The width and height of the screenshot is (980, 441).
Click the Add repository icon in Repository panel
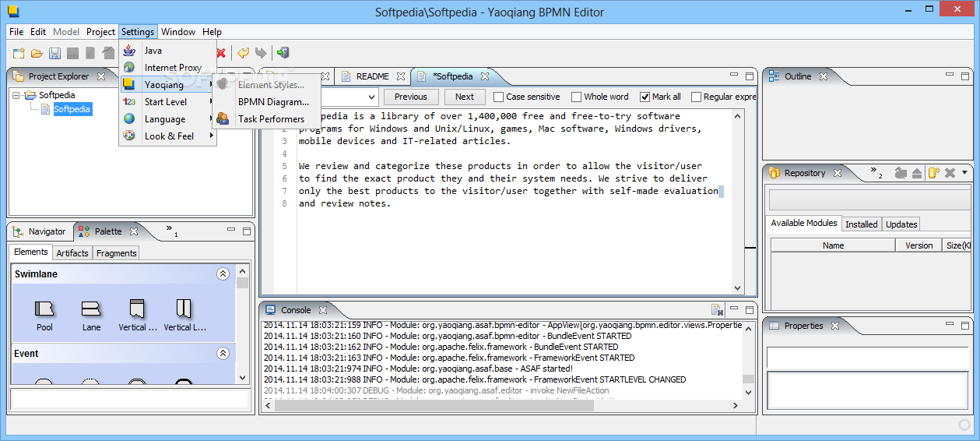[933, 173]
